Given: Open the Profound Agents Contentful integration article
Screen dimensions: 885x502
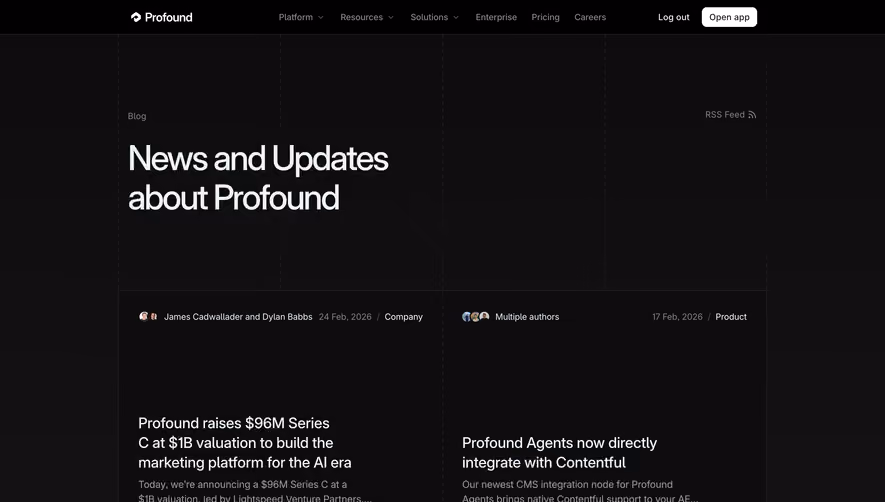Looking at the screenshot, I should pos(559,452).
